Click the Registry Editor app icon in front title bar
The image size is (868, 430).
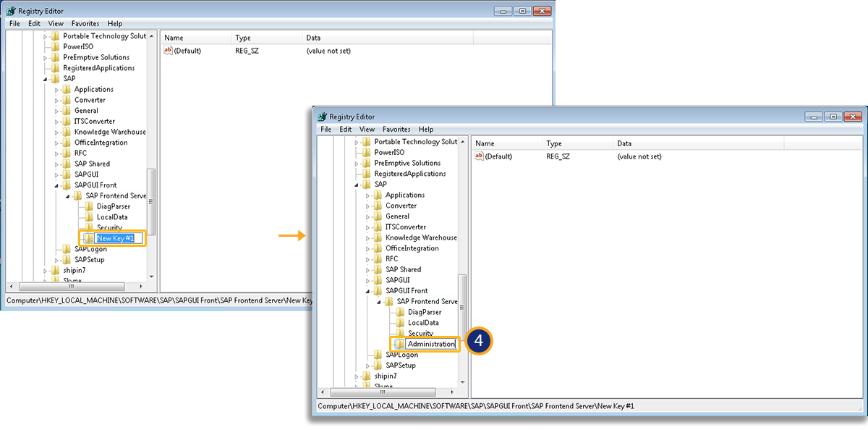pos(323,117)
